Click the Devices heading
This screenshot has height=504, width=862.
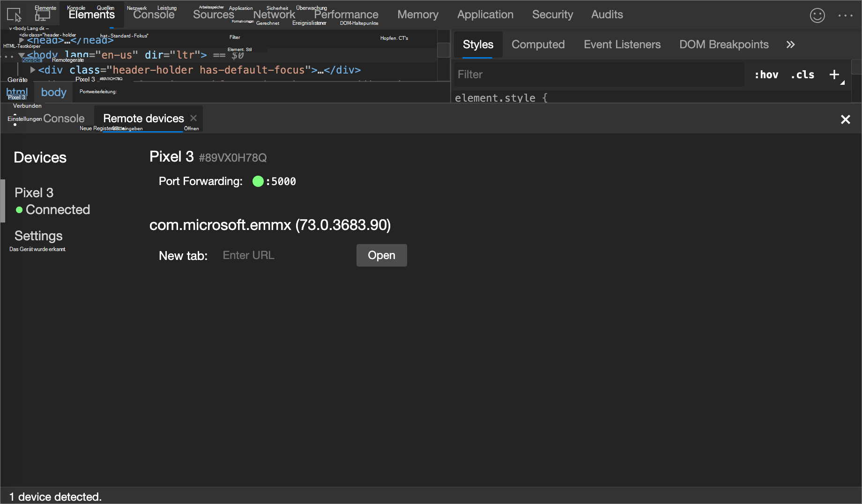pos(40,157)
